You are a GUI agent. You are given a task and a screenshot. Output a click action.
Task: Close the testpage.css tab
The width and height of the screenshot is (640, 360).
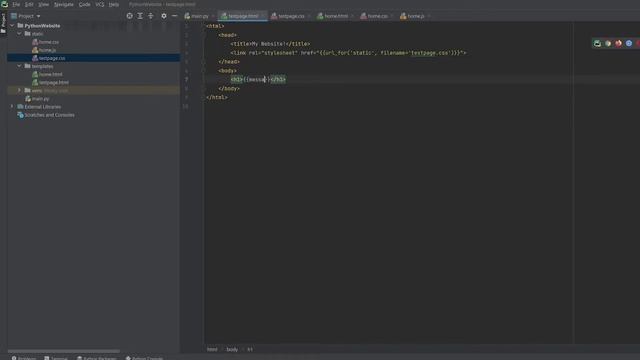309,16
